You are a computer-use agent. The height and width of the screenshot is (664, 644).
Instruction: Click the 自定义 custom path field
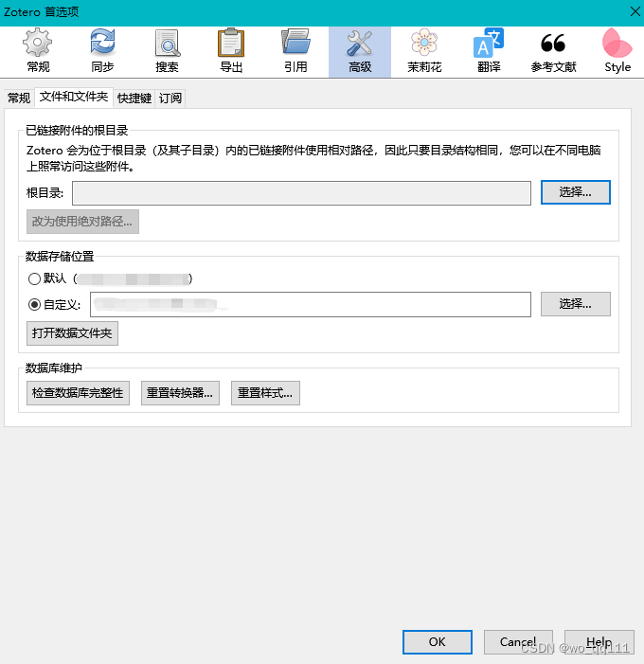(x=311, y=304)
